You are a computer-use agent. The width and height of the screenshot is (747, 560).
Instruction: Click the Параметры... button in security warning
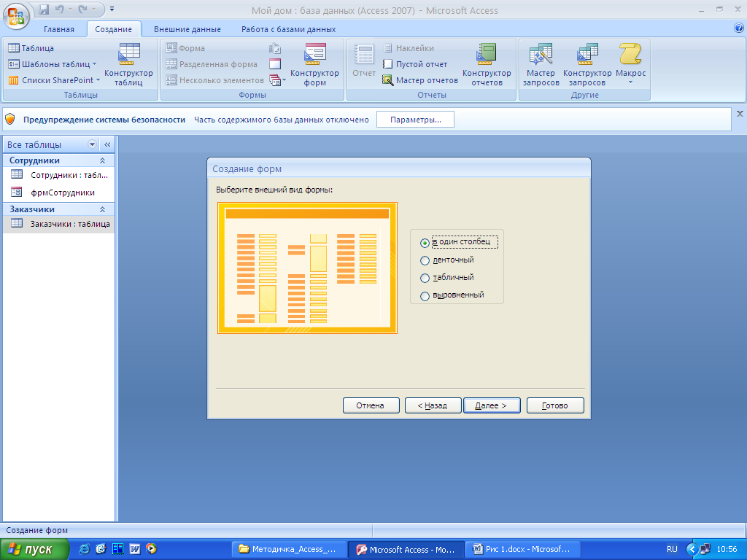pyautogui.click(x=415, y=120)
